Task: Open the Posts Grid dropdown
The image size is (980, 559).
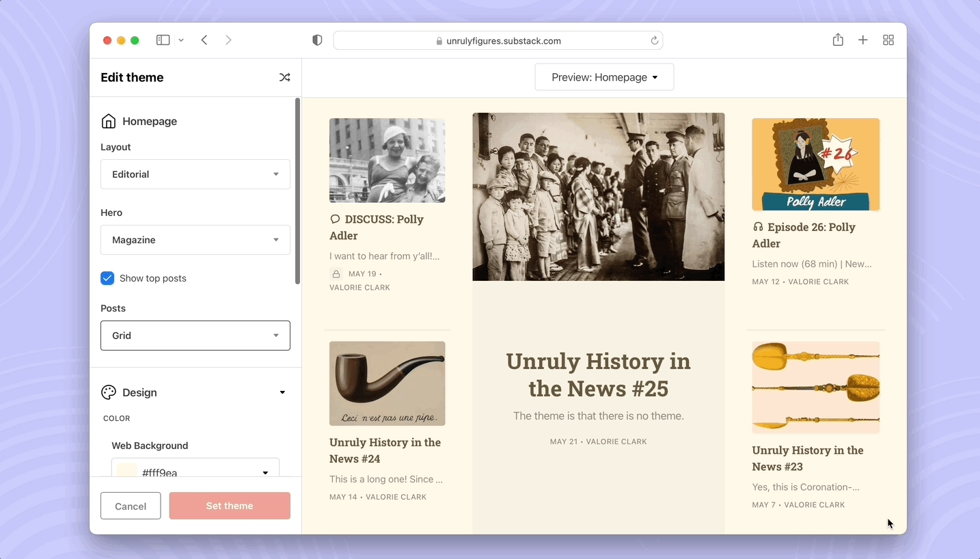Action: tap(195, 336)
